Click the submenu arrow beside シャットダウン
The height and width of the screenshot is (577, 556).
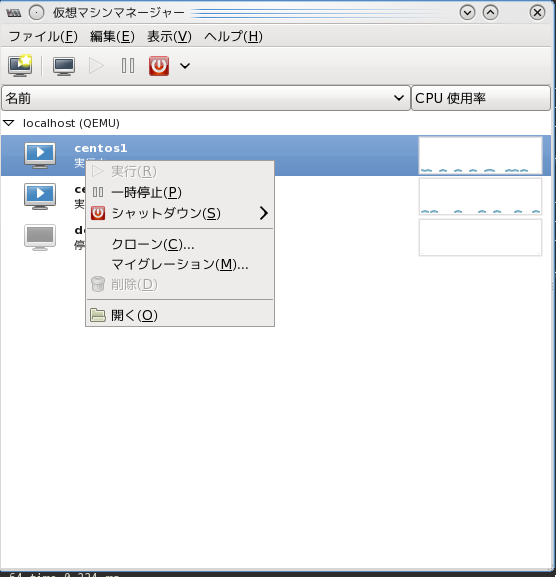[263, 213]
